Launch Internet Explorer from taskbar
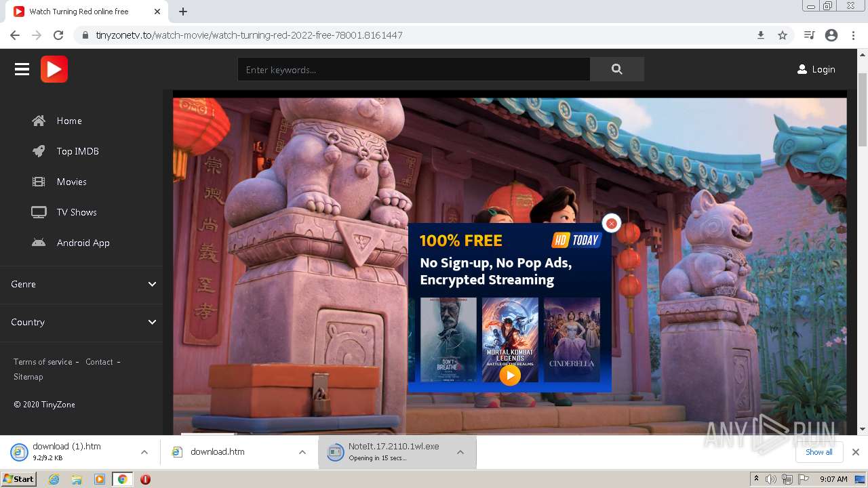Image resolution: width=868 pixels, height=488 pixels. click(54, 479)
